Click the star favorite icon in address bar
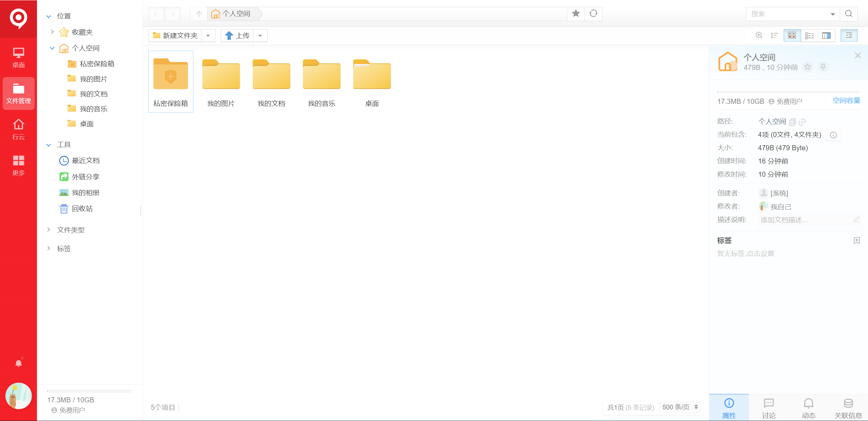Image resolution: width=868 pixels, height=421 pixels. tap(576, 14)
